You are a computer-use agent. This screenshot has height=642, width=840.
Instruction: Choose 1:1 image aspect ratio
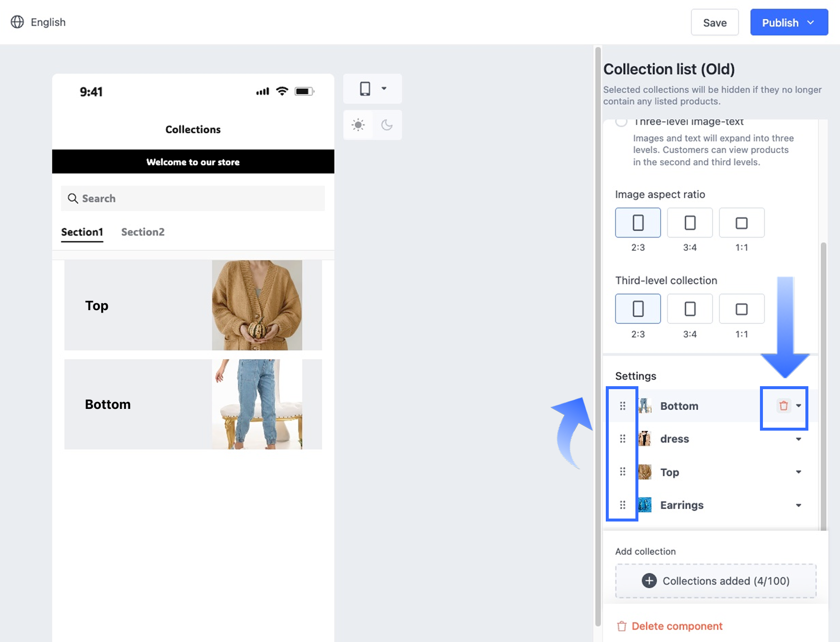(x=742, y=223)
